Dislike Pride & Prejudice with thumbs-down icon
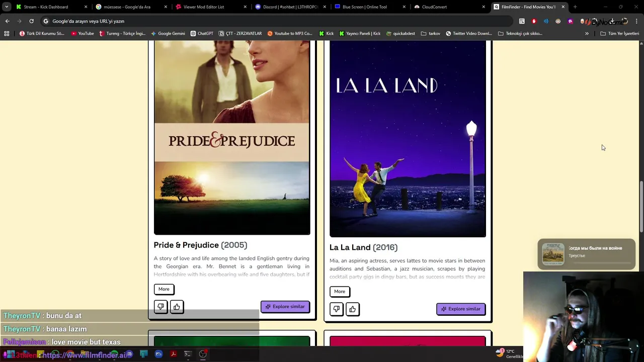 click(160, 307)
